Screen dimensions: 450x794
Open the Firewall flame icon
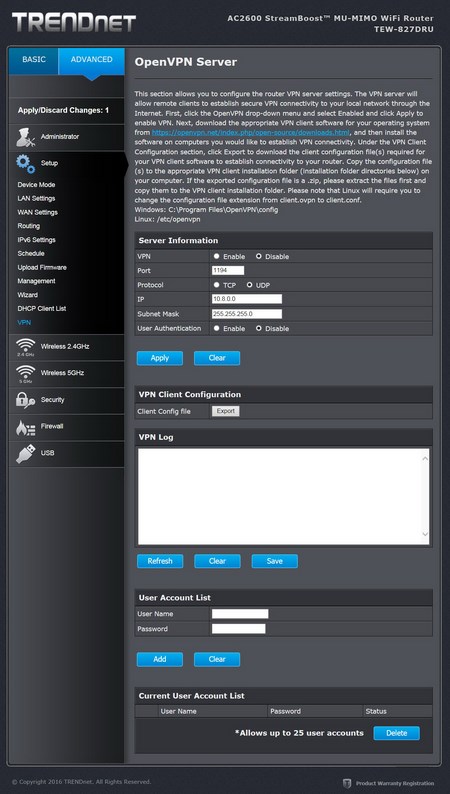coord(25,427)
